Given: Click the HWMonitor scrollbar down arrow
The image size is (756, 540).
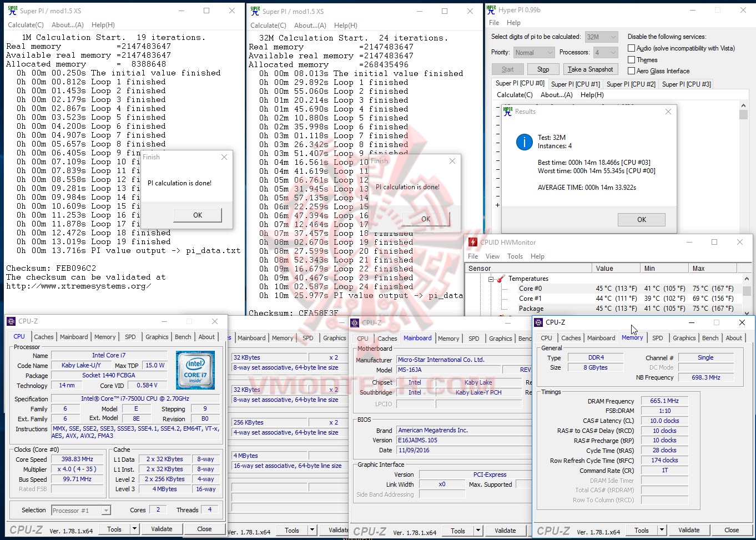Looking at the screenshot, I should tap(747, 312).
